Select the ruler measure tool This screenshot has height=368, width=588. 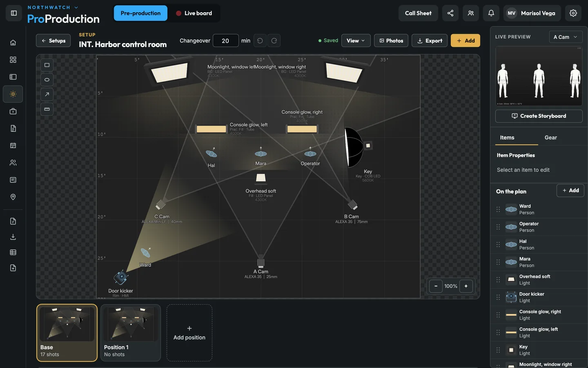(x=47, y=109)
